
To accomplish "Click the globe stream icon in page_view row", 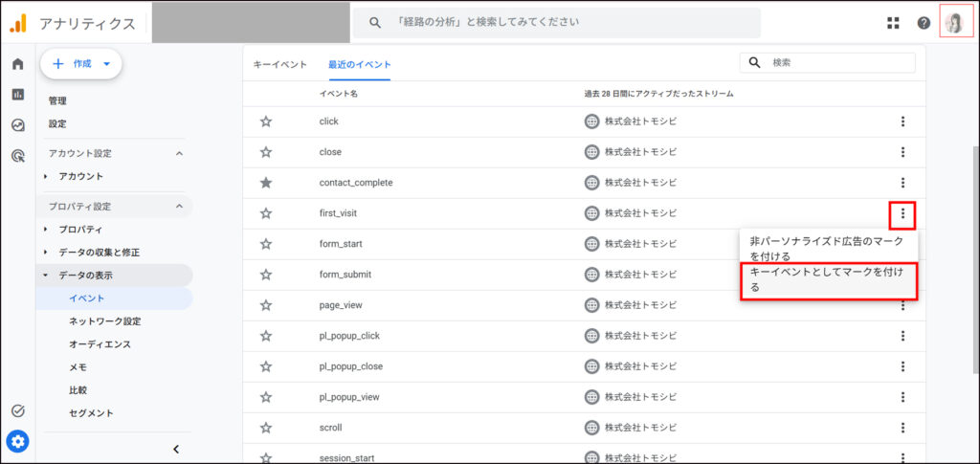I will coord(591,305).
